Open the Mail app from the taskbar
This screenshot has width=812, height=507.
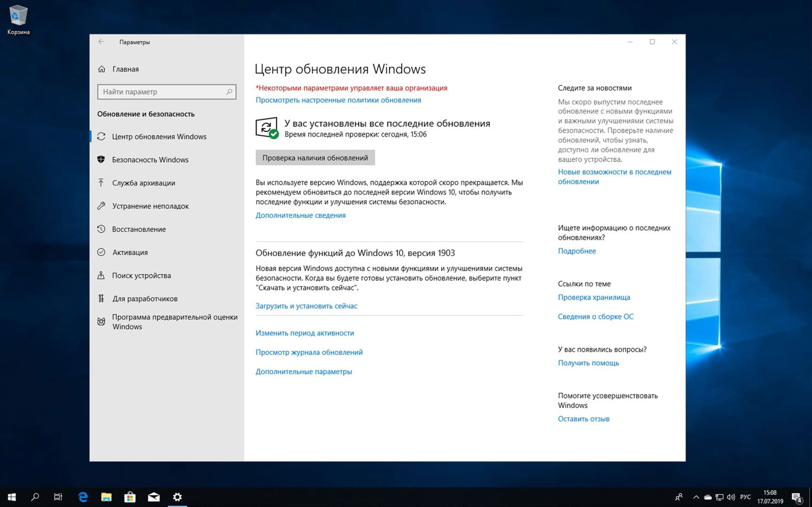pyautogui.click(x=154, y=496)
